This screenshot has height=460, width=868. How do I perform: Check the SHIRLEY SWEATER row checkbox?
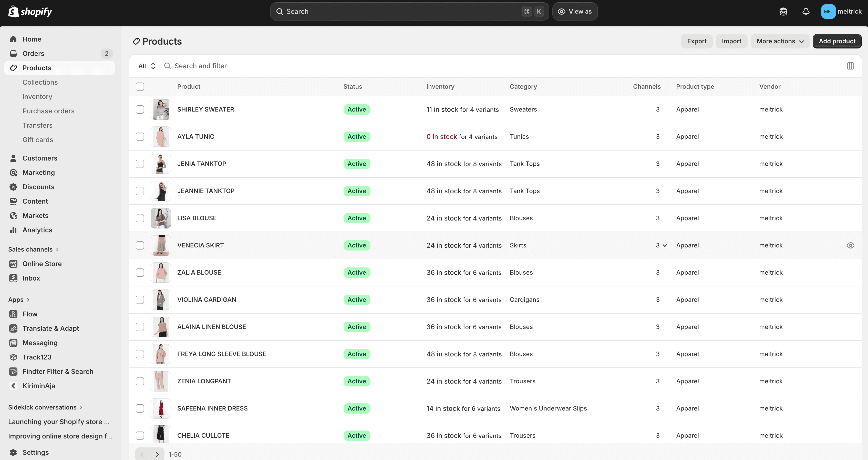140,109
